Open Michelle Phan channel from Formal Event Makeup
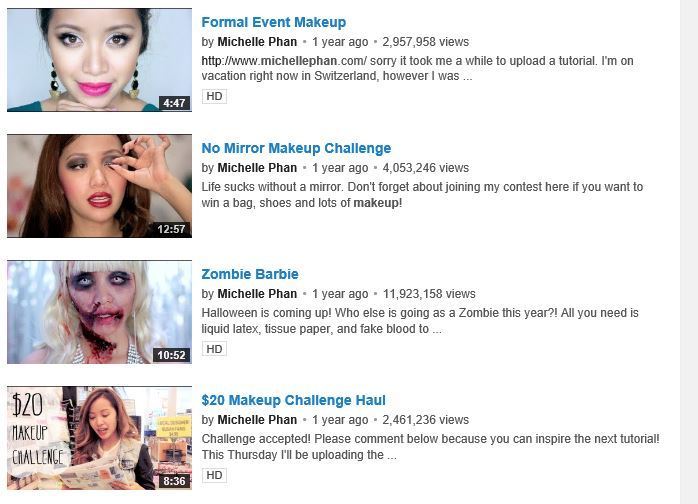The image size is (698, 504). pos(257,42)
